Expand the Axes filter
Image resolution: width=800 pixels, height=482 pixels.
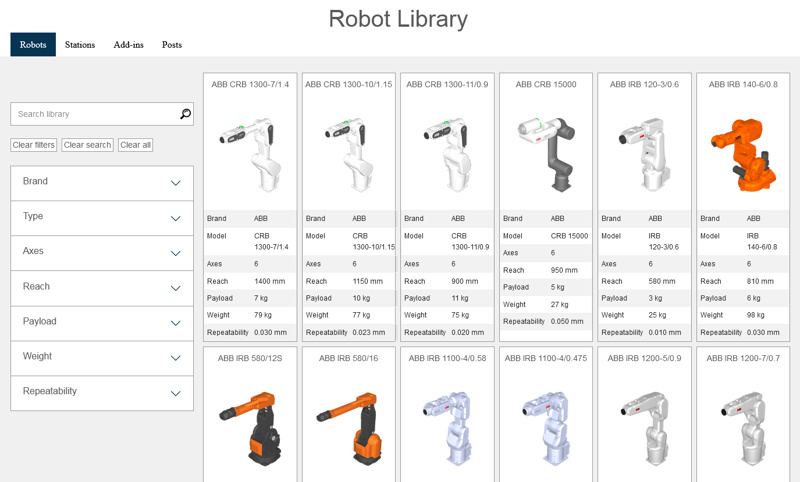102,252
